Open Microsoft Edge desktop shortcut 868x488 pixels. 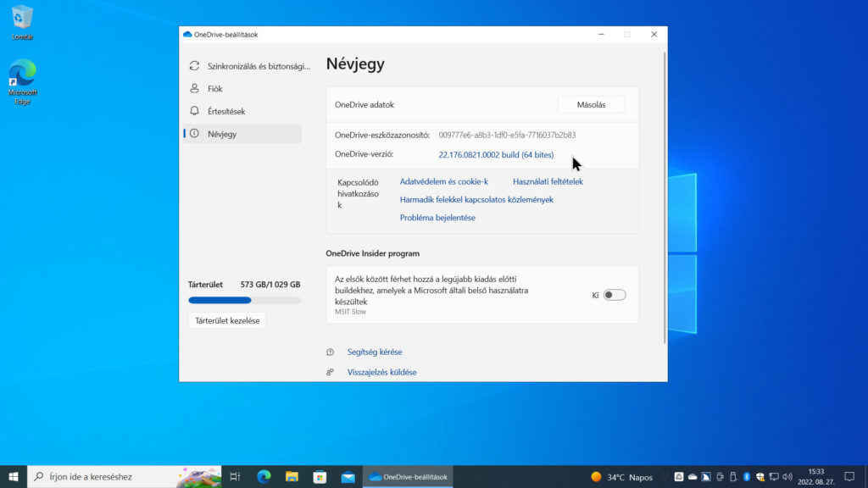22,81
